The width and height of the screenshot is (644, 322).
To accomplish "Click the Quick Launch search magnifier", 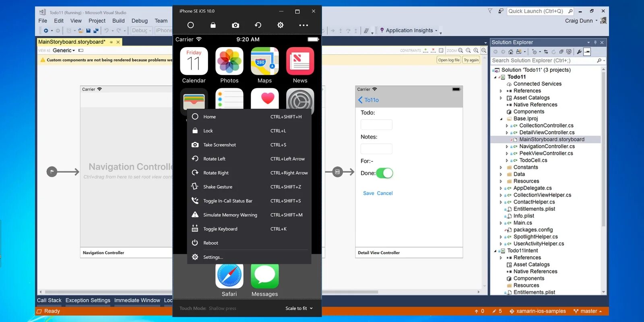I will click(x=570, y=11).
